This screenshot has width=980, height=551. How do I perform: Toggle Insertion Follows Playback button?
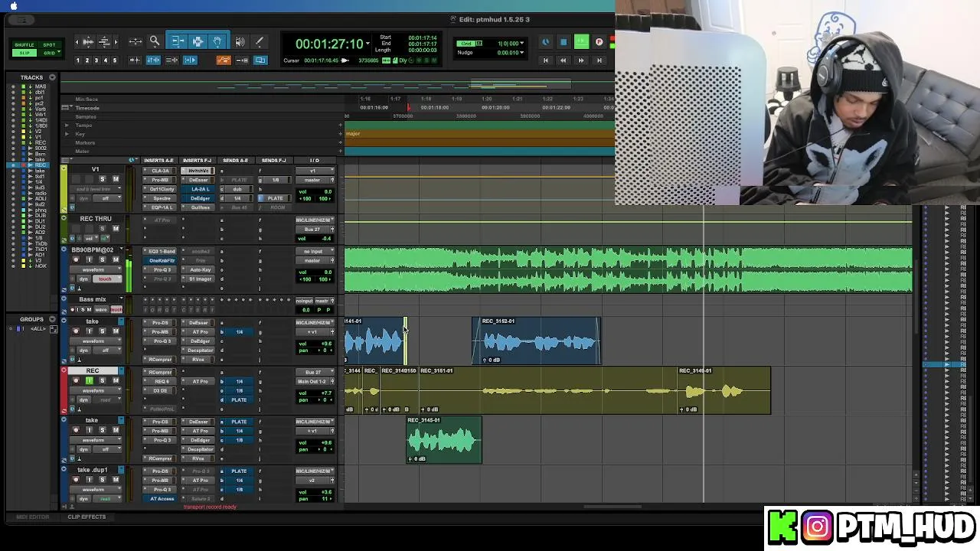[188, 60]
